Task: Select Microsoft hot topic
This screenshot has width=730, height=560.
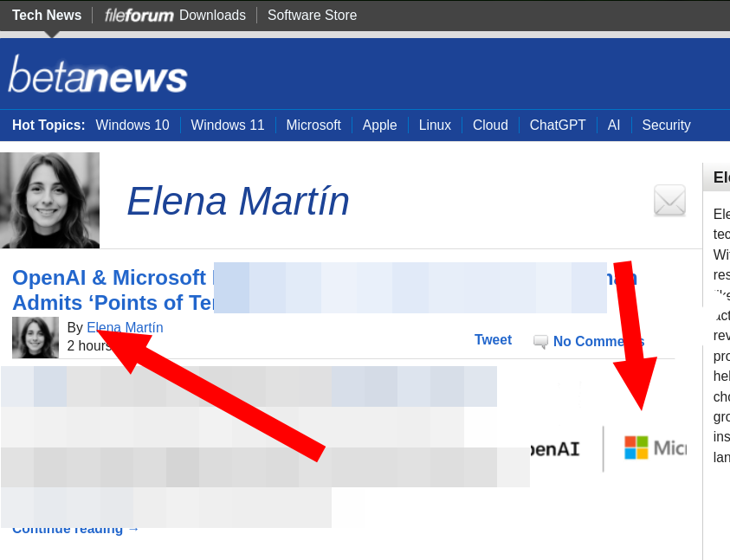Action: (x=313, y=126)
